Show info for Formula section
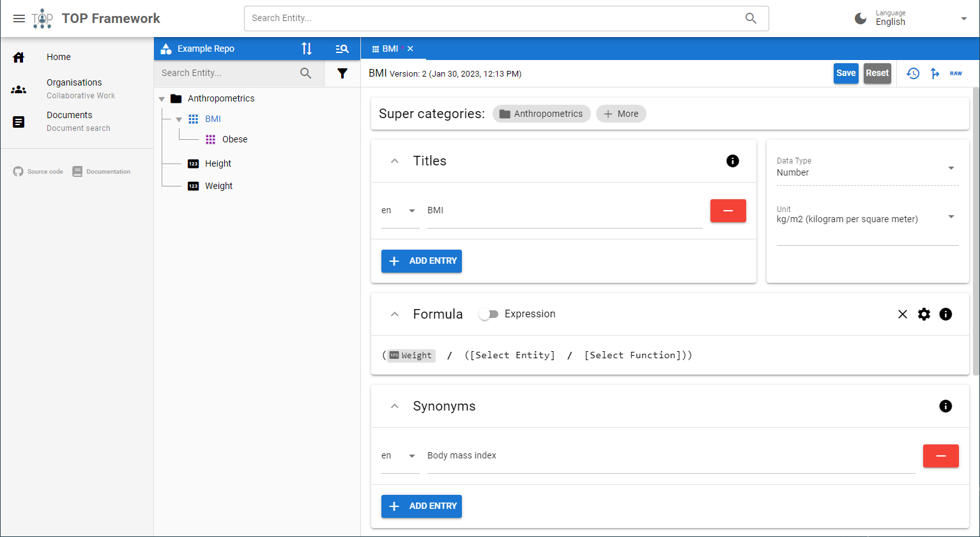The width and height of the screenshot is (980, 537). point(946,314)
